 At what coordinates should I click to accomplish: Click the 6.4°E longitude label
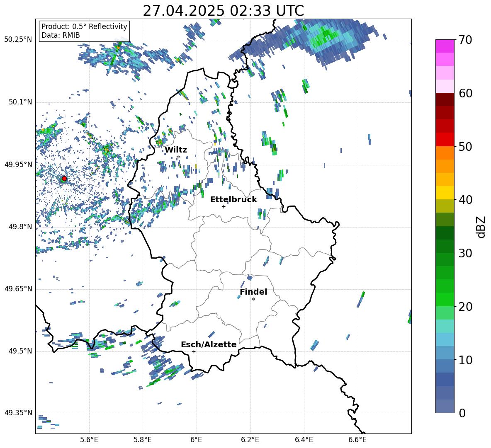click(x=304, y=440)
